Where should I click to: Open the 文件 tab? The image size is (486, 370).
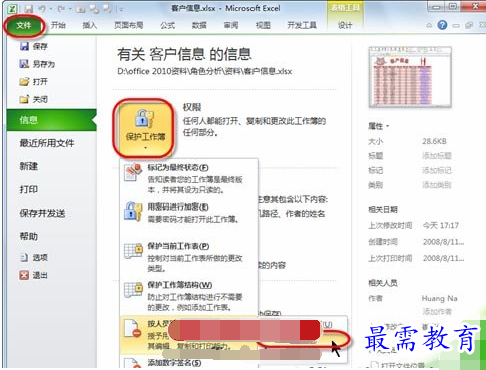(24, 25)
